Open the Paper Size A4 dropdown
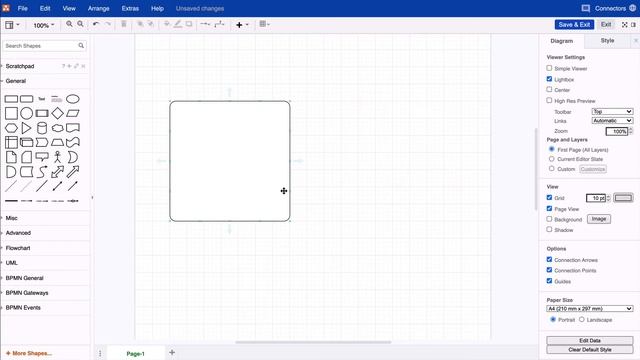Screen dimensions: 640x360 click(590, 309)
